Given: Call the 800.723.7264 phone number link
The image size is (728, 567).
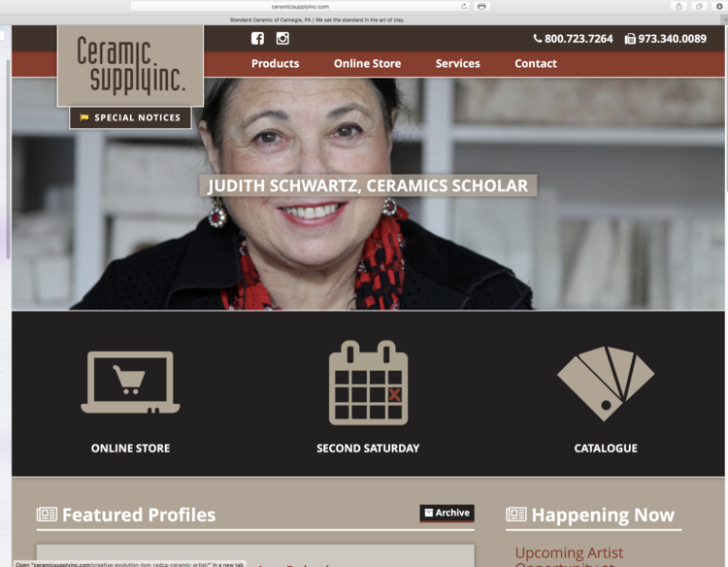Looking at the screenshot, I should tap(574, 39).
